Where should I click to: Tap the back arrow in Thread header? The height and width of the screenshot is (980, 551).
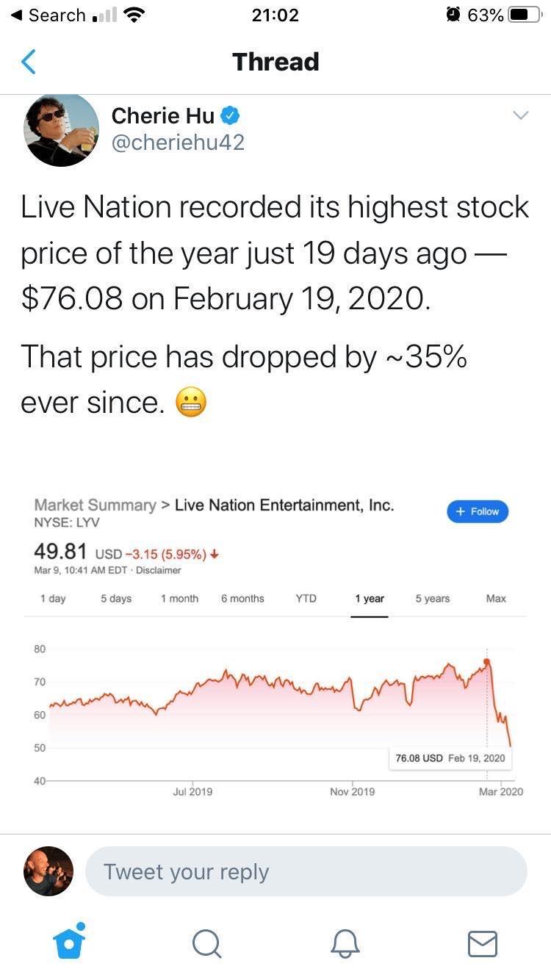(x=29, y=62)
